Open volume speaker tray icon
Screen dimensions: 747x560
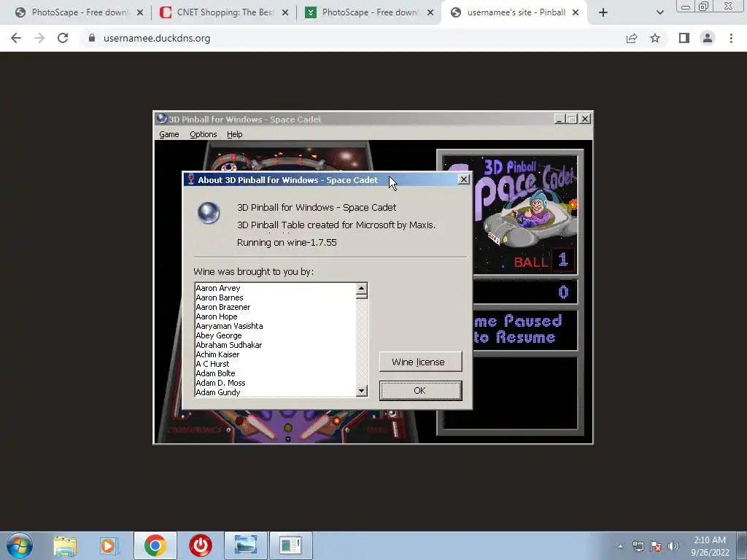click(673, 546)
